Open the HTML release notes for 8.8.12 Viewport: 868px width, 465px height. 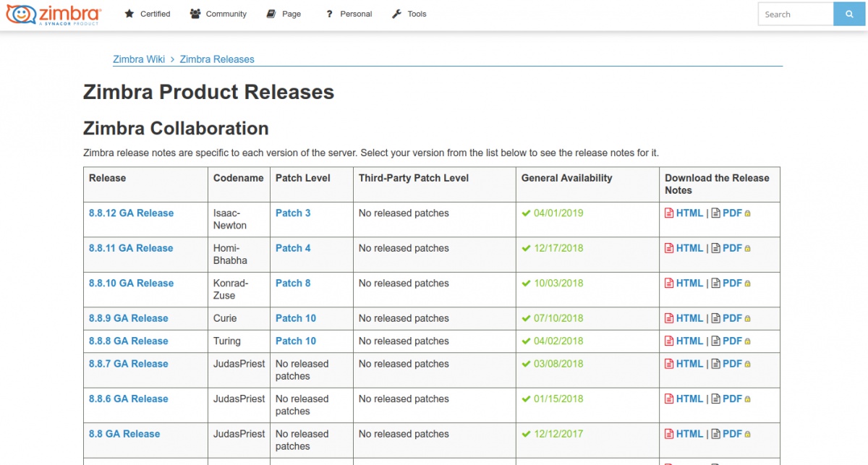689,213
